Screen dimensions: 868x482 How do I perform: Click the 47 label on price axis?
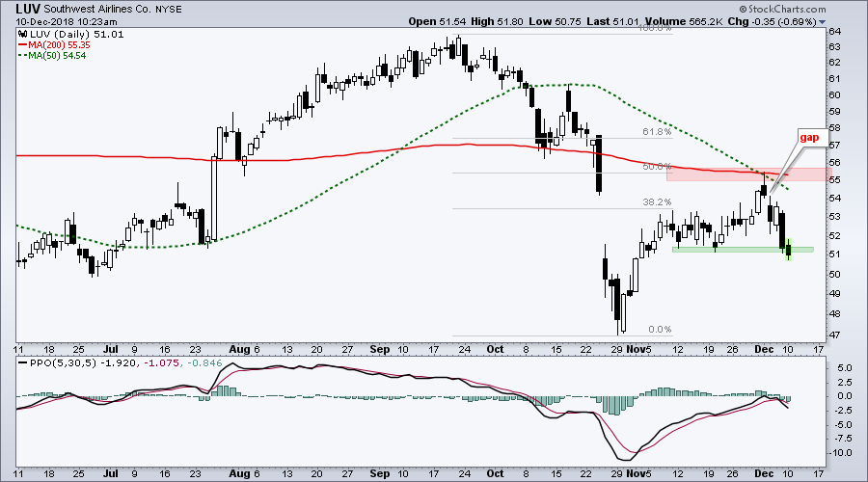coord(834,335)
